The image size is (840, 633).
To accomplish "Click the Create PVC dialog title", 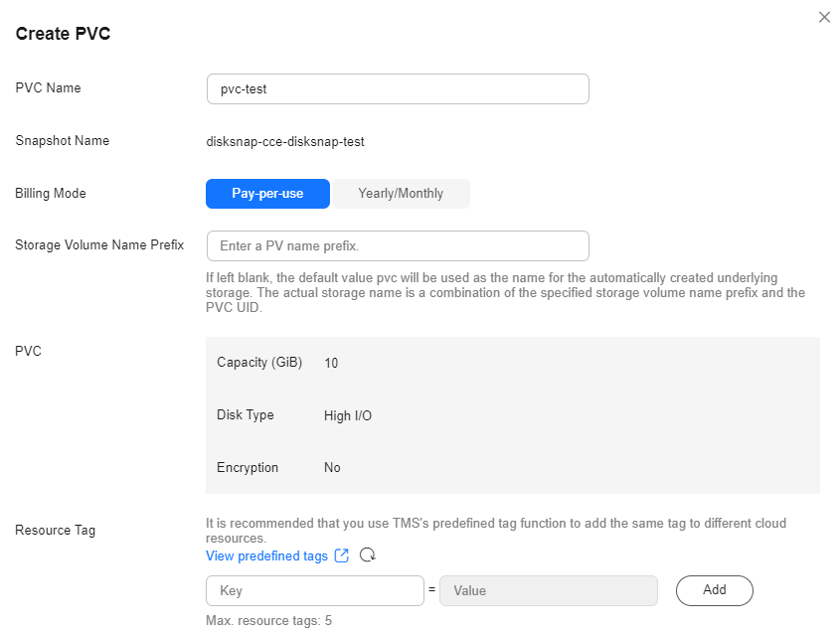I will [63, 33].
